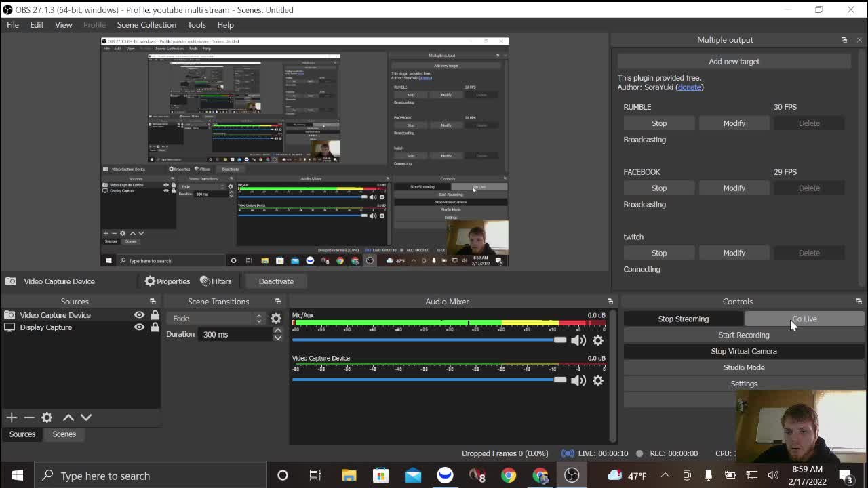
Task: Remove selected source with minus icon
Action: [x=29, y=418]
